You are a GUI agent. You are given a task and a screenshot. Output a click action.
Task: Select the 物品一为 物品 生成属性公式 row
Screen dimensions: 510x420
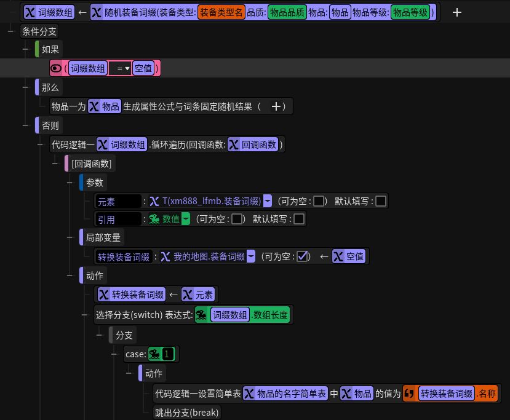point(171,106)
